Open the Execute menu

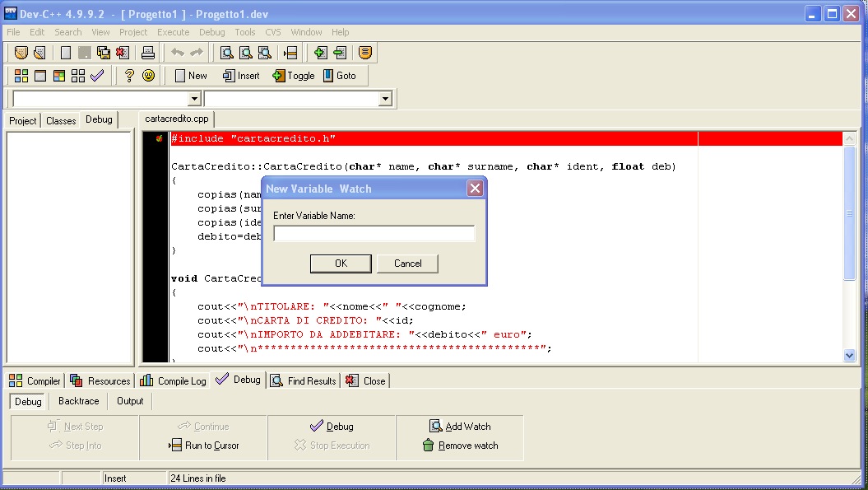pos(173,32)
